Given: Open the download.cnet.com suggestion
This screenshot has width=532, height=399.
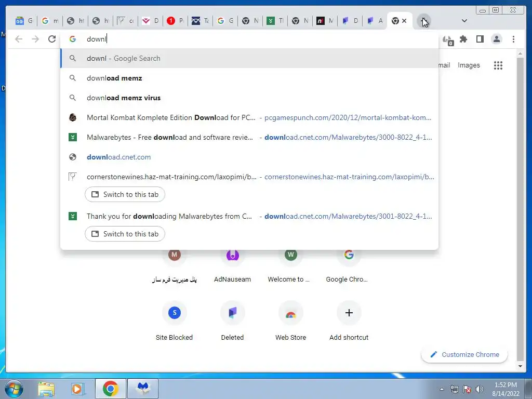Looking at the screenshot, I should 249,157.
